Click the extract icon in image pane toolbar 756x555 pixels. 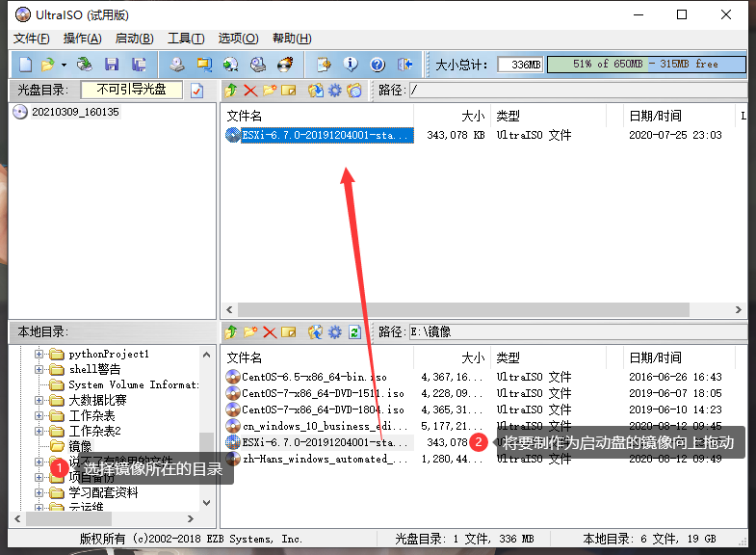click(x=316, y=91)
